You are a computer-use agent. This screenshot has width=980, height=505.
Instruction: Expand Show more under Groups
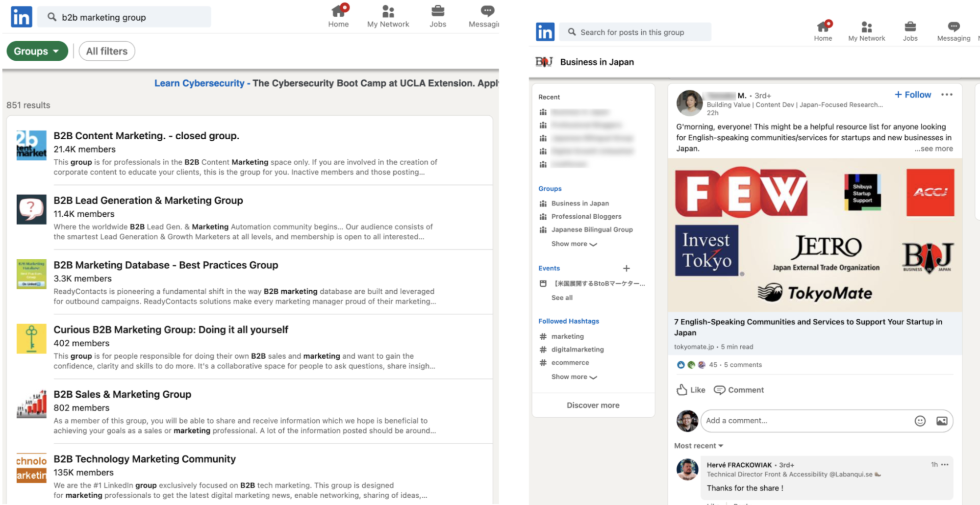pyautogui.click(x=574, y=244)
